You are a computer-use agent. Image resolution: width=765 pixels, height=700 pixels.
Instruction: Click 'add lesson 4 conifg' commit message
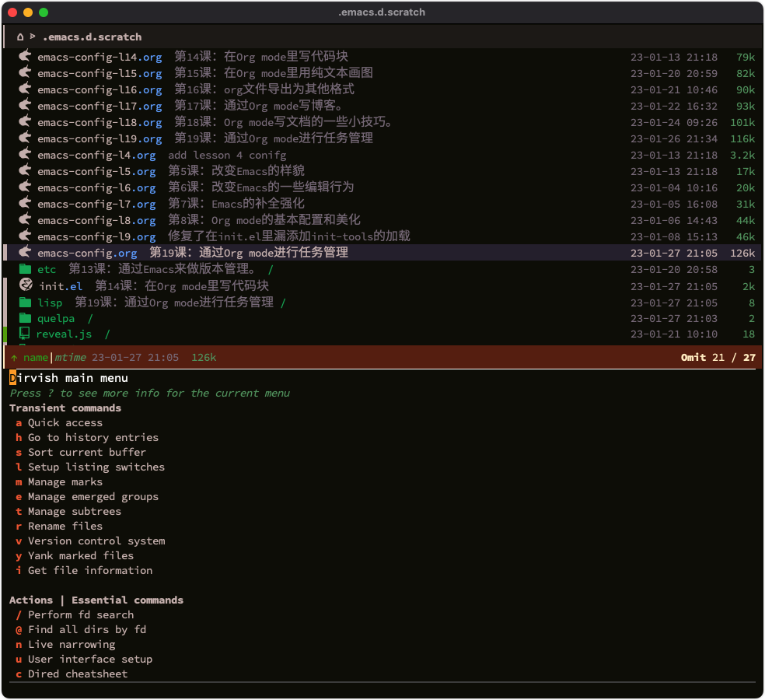click(x=227, y=156)
